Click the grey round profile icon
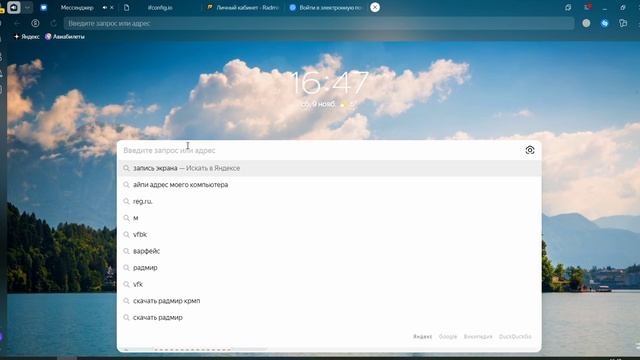 [x=586, y=23]
